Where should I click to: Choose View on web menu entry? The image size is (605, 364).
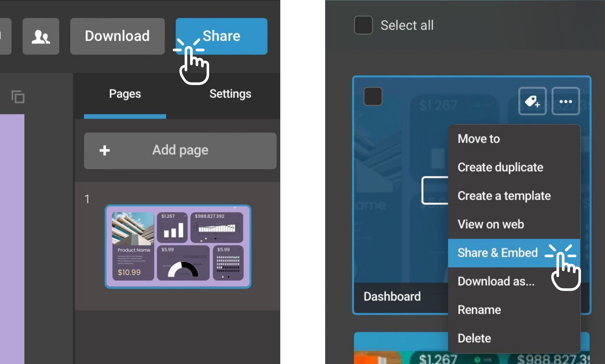coord(491,224)
